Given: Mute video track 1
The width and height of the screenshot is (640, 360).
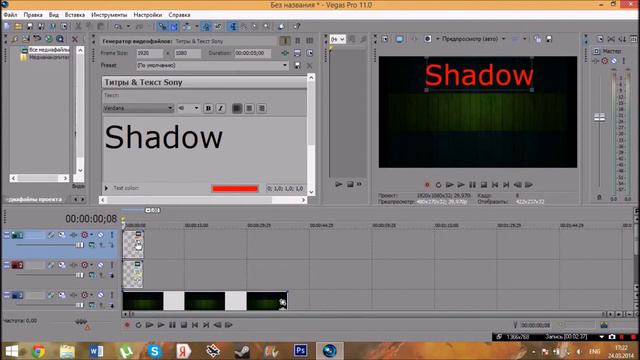Looking at the screenshot, I should click(100, 235).
